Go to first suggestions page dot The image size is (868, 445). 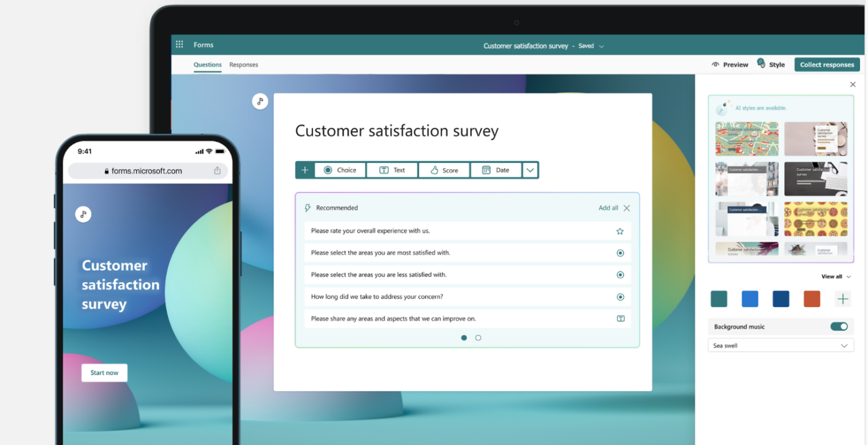464,338
